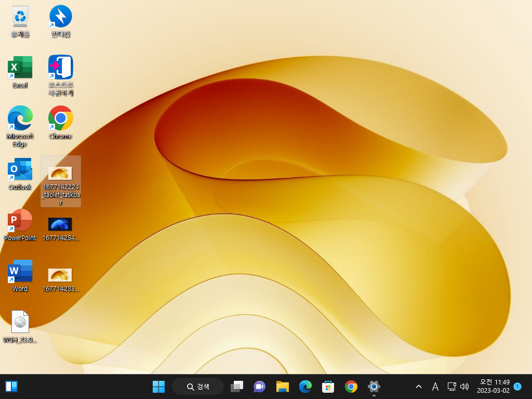
Task: Click the taskbar search box
Action: click(x=198, y=387)
